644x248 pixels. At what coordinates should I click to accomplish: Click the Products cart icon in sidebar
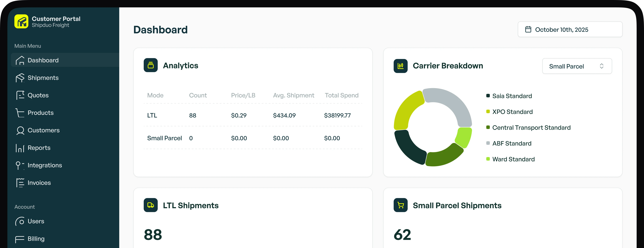click(x=20, y=113)
